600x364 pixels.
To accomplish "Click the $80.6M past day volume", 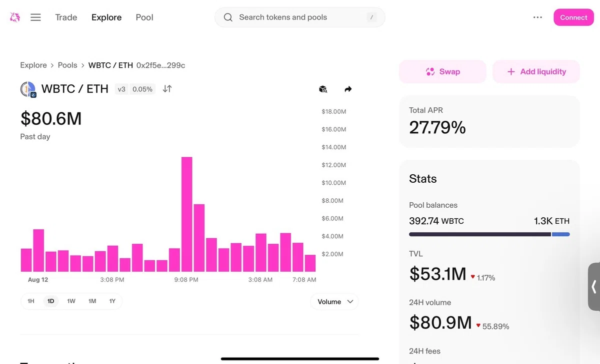I will tap(51, 119).
